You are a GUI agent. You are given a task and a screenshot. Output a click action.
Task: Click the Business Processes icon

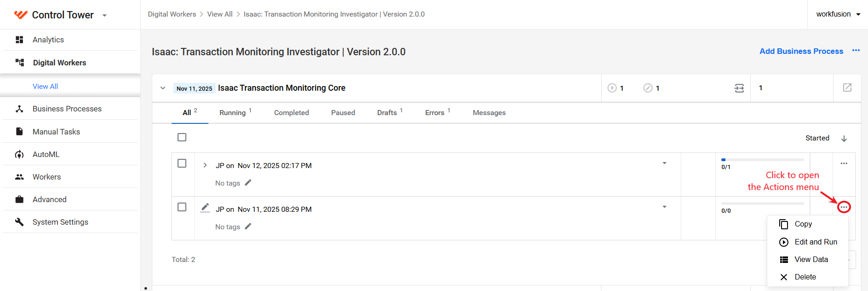[19, 109]
